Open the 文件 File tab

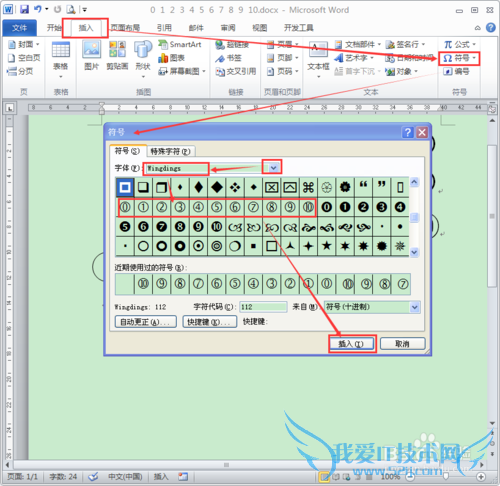[20, 28]
